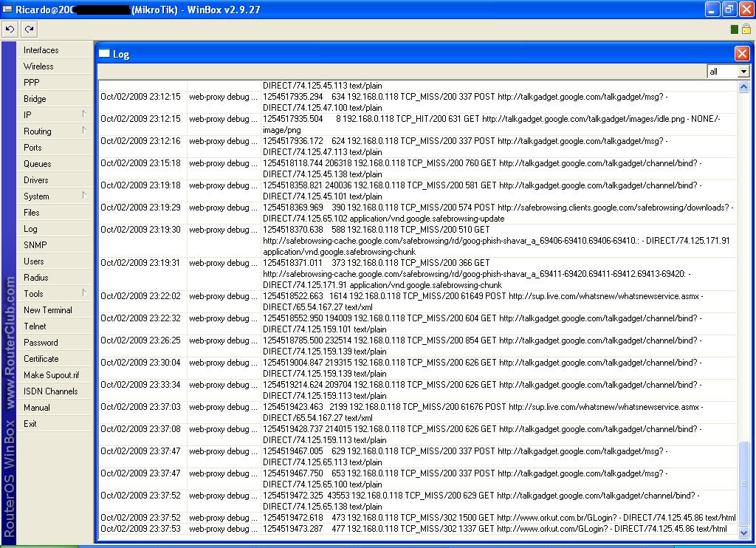Open Files from the sidebar
Viewport: 756px width, 548px height.
[x=55, y=213]
